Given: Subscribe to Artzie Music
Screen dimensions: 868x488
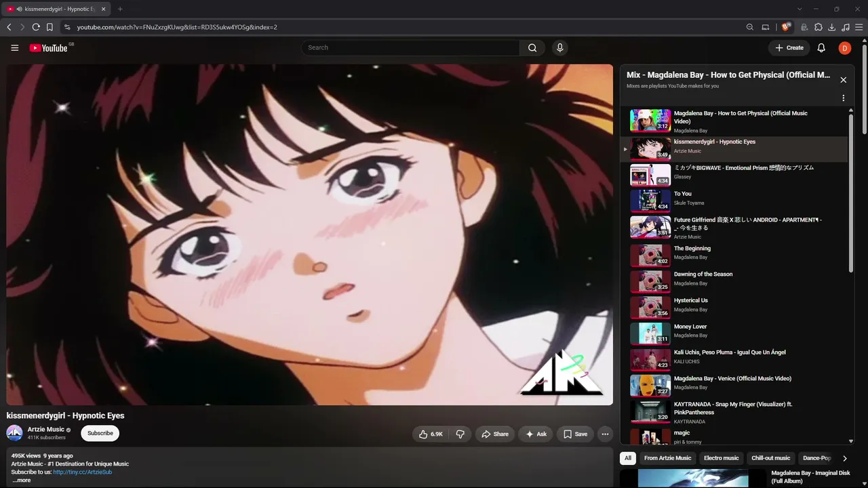Looking at the screenshot, I should [x=100, y=433].
